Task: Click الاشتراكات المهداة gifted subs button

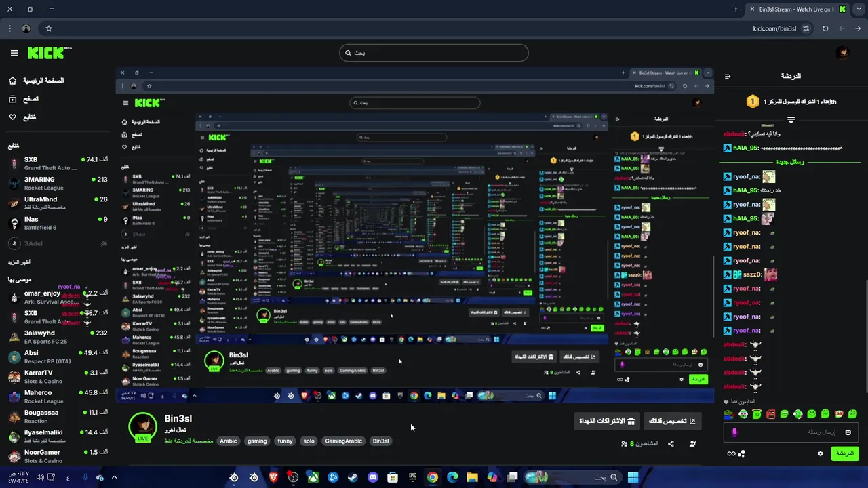Action: 606,421
